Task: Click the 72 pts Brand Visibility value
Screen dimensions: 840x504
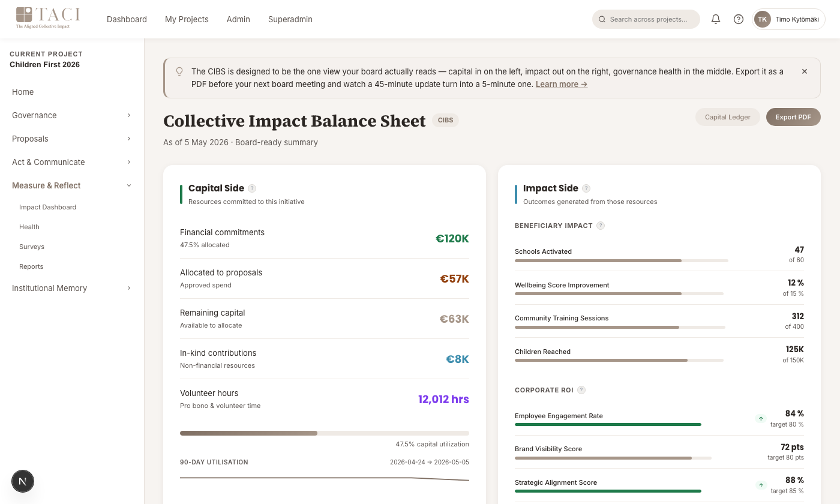Action: click(792, 447)
